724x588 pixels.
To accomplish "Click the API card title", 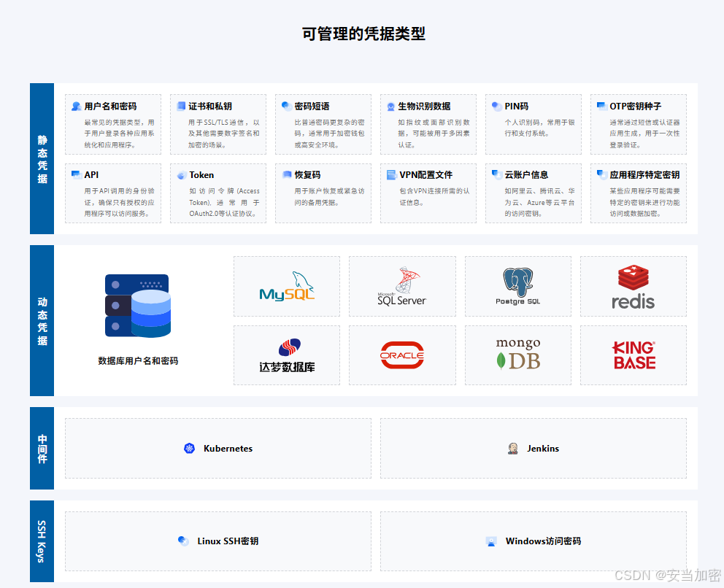I will [x=91, y=175].
